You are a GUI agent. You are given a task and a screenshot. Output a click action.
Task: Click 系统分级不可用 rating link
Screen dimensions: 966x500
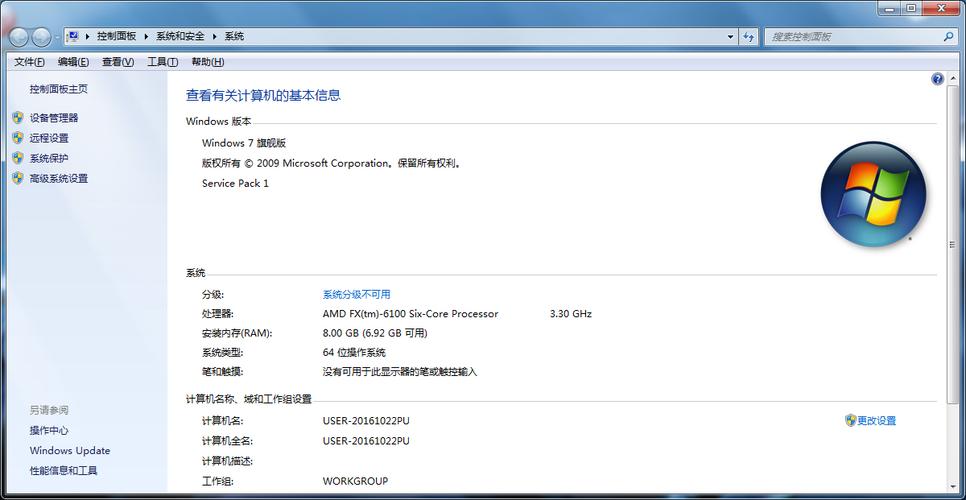pos(356,294)
